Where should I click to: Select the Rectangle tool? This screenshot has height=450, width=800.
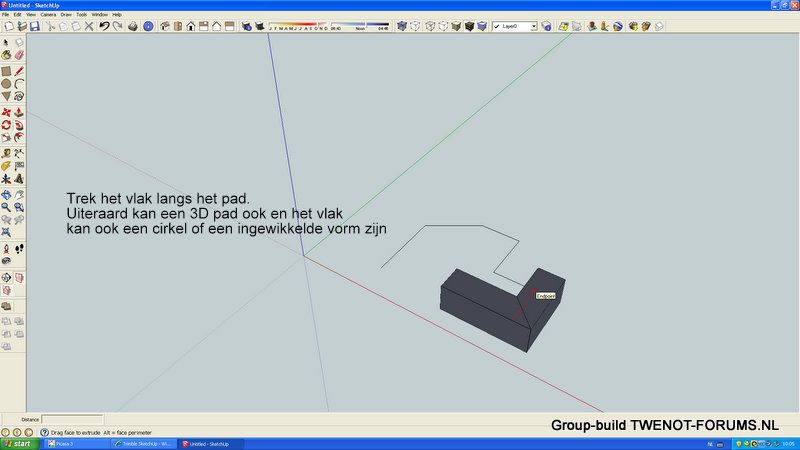(6, 71)
